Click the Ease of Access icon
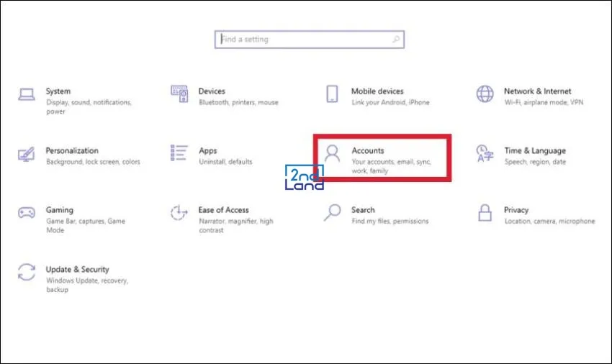612x364 pixels. click(179, 213)
